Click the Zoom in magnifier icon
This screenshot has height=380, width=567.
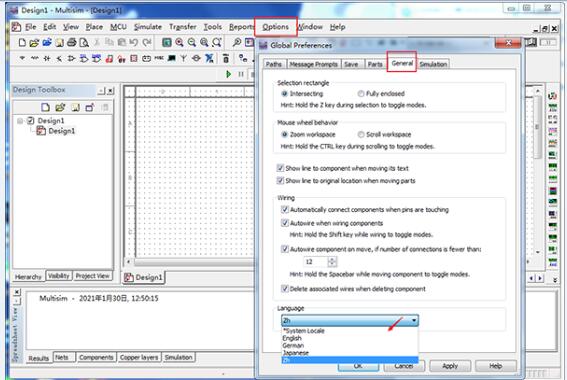coord(179,42)
